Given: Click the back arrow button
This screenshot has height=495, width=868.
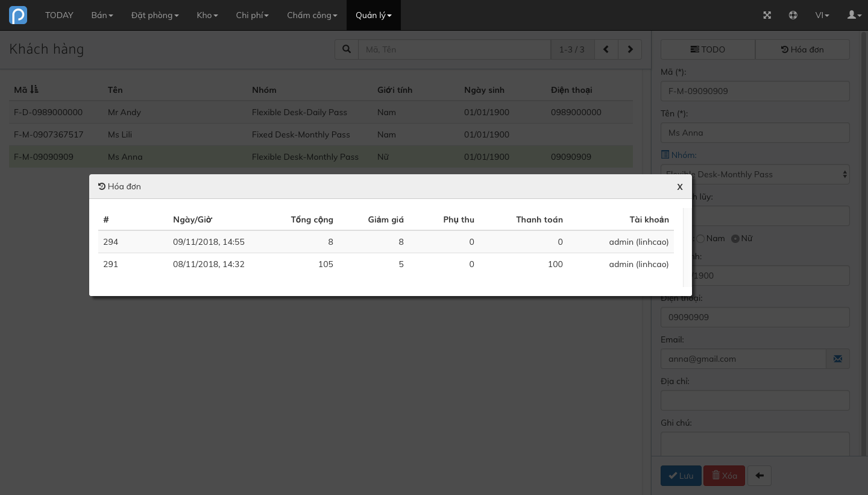Looking at the screenshot, I should (x=759, y=476).
